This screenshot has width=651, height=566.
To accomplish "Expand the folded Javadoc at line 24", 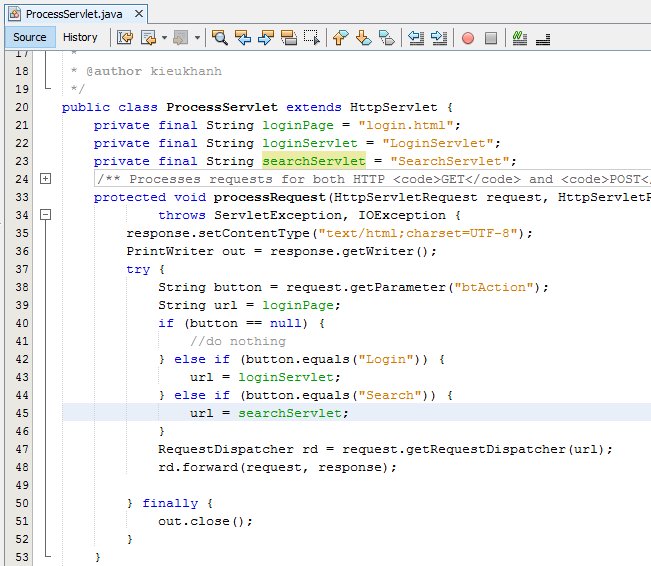I will pyautogui.click(x=46, y=179).
